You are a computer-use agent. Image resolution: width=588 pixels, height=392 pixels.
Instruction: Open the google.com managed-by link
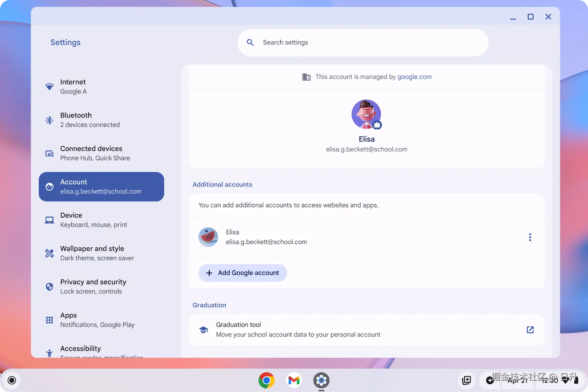coord(415,77)
